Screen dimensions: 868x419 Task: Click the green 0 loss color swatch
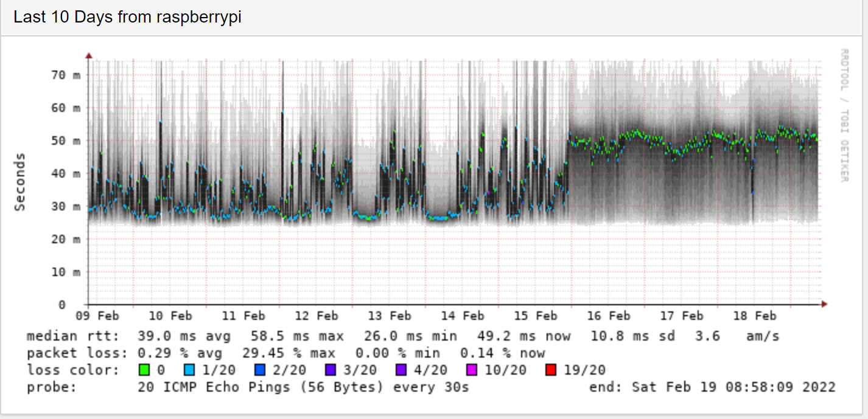pyautogui.click(x=144, y=370)
